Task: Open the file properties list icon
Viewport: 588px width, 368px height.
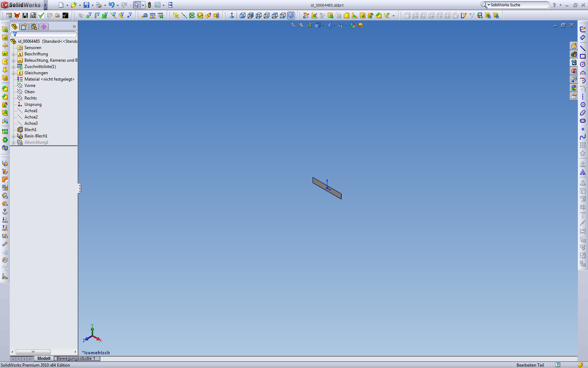Action: click(157, 5)
